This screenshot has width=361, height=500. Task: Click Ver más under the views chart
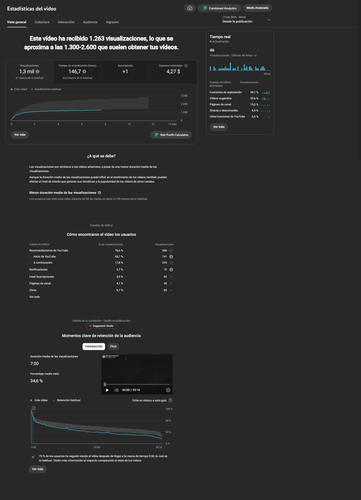20,135
